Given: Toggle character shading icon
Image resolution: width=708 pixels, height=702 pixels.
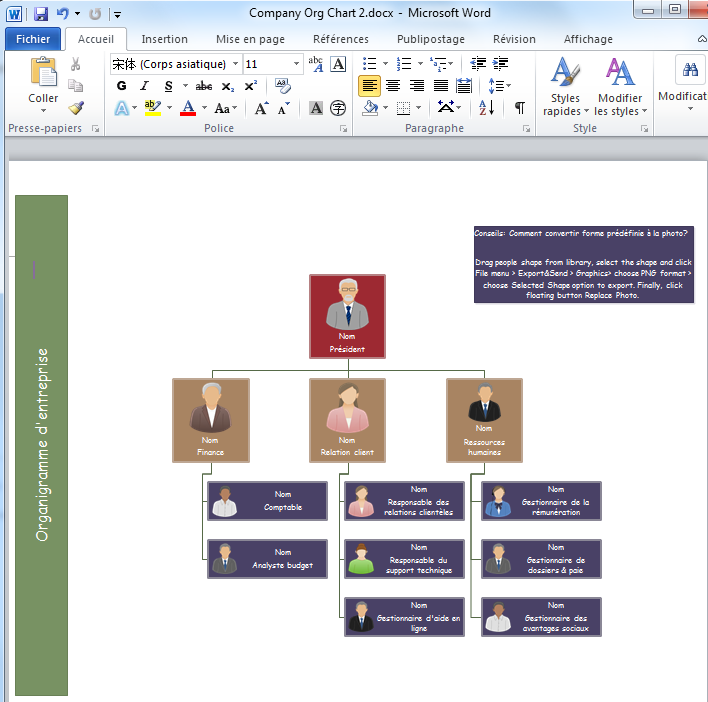Looking at the screenshot, I should [316, 108].
